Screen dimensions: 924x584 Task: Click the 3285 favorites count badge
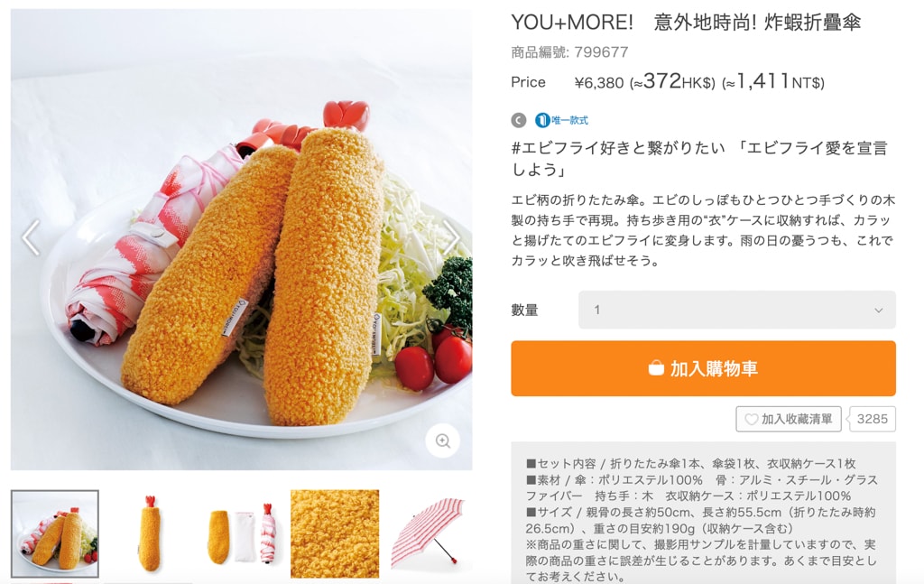tap(873, 419)
